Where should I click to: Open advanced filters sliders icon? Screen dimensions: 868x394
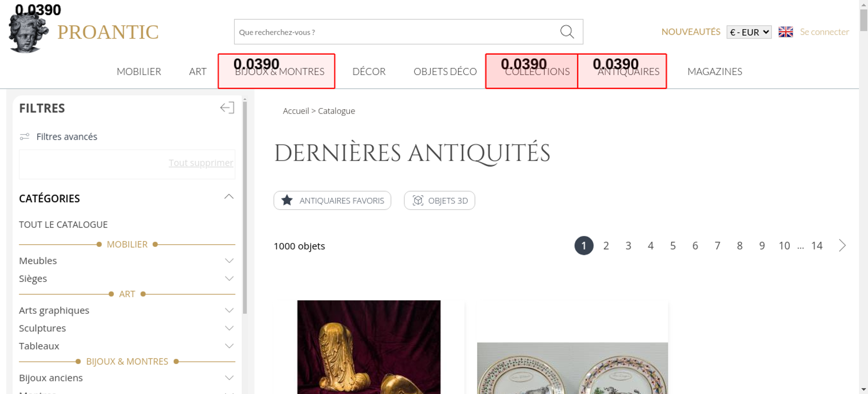pos(25,137)
